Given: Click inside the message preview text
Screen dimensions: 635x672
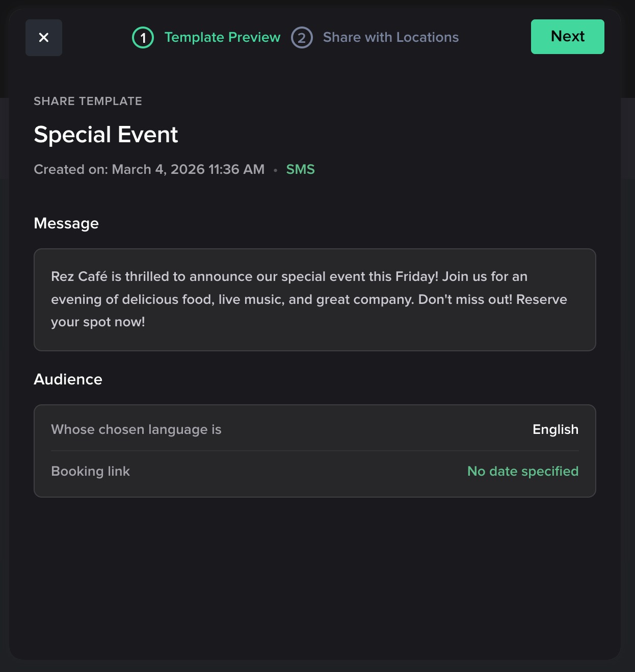Looking at the screenshot, I should click(309, 299).
